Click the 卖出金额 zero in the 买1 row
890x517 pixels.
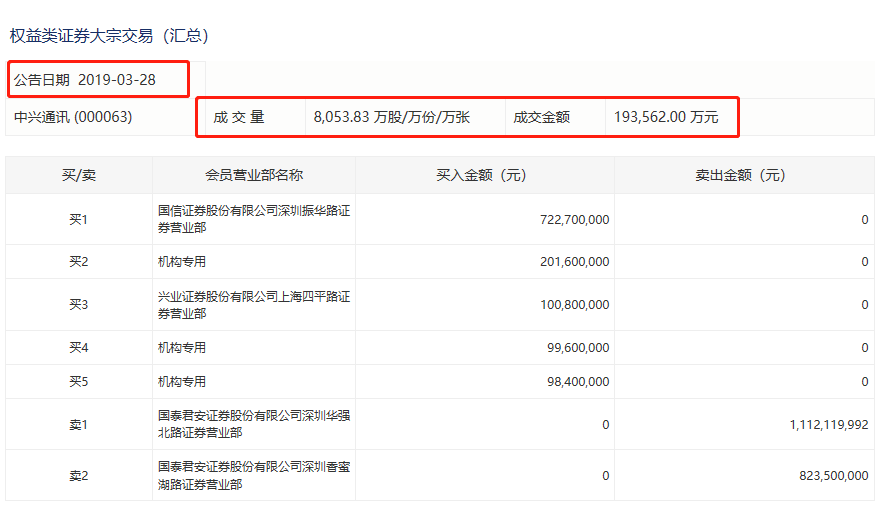[864, 220]
